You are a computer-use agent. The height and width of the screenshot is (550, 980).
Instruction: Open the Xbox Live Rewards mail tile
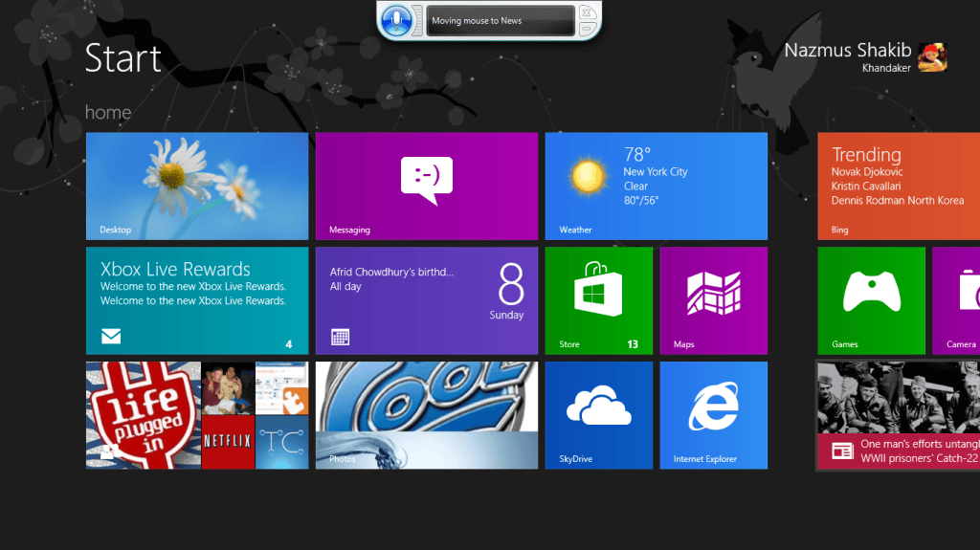tap(197, 300)
